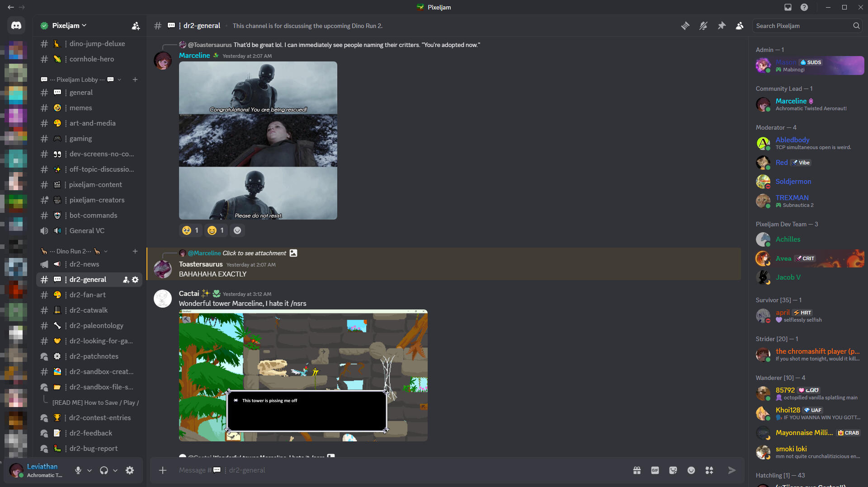The image size is (868, 487).
Task: Toggle headphone deafen
Action: 104,470
